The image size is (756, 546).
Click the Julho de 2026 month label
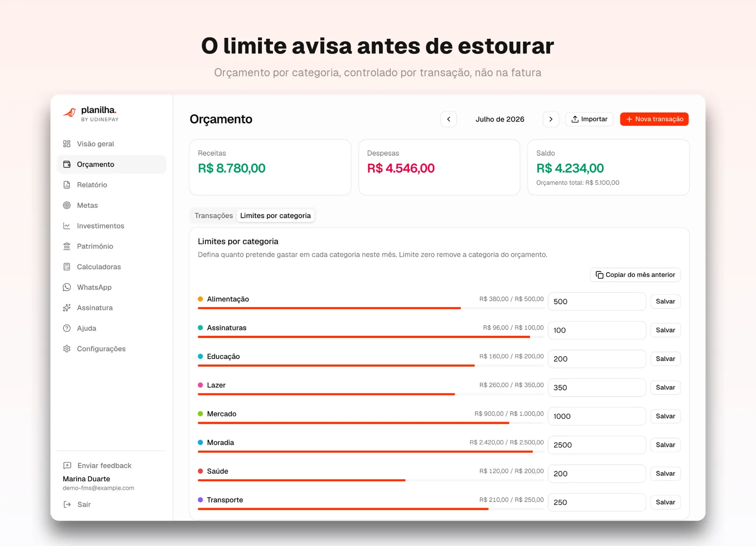(x=500, y=119)
